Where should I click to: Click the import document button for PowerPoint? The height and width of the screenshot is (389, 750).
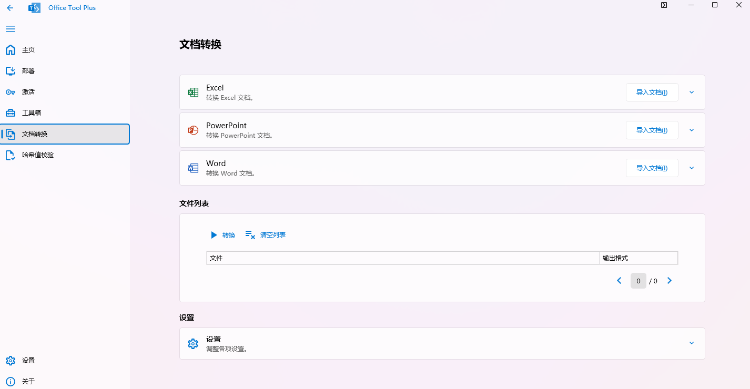coord(652,130)
